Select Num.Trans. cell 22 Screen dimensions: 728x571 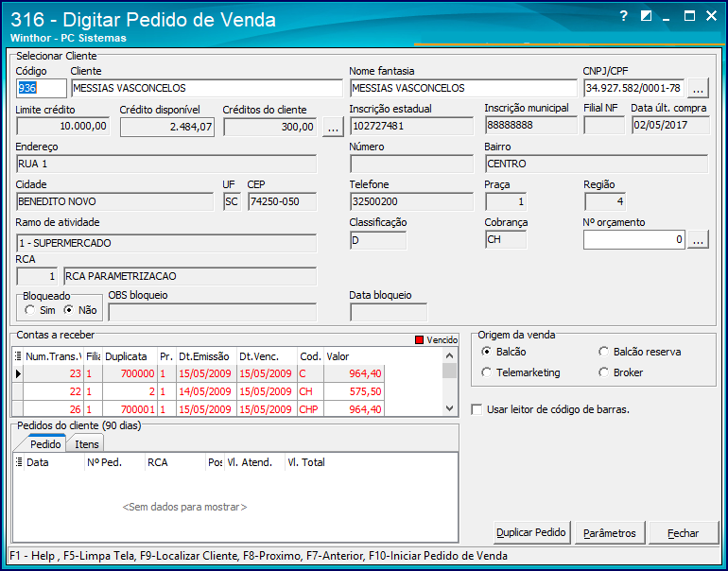pos(53,391)
